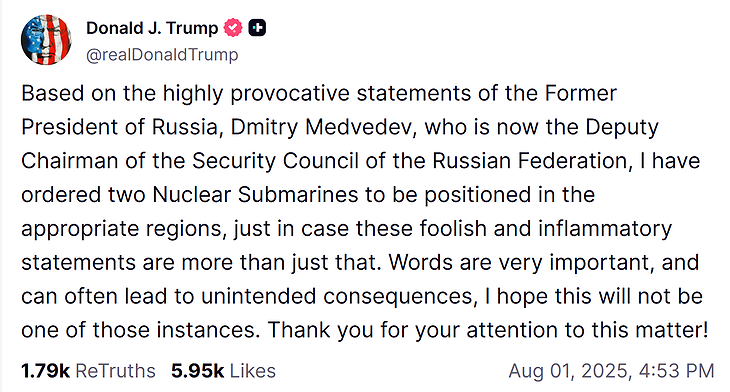
Task: Click the words foolish and inflammatory
Action: click(x=546, y=229)
